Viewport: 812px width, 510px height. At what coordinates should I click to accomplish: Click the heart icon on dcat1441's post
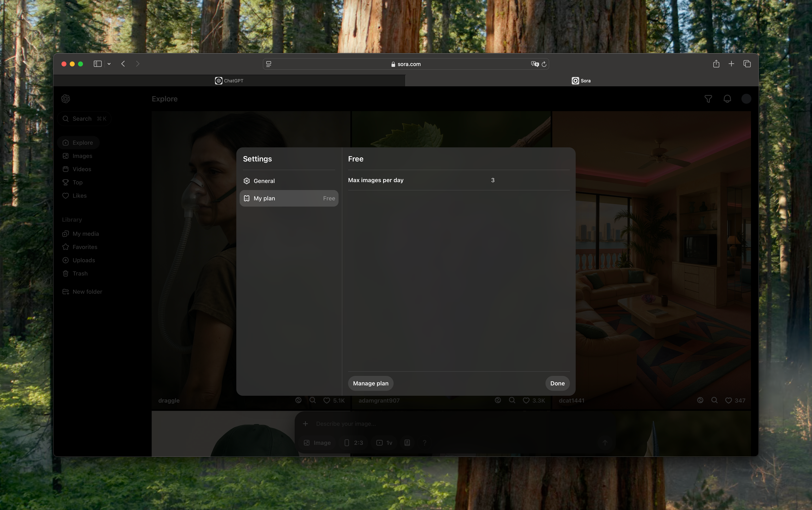(x=728, y=400)
